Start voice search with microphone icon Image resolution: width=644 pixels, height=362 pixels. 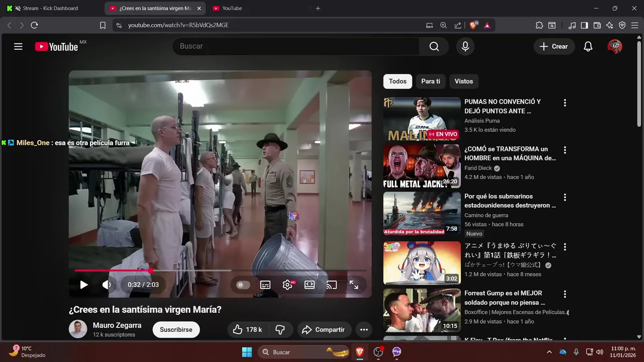tap(465, 46)
